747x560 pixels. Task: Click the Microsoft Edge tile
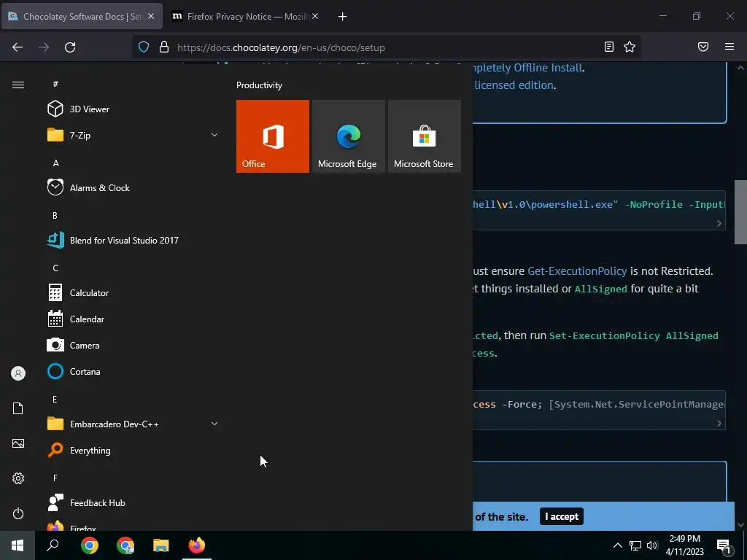(x=348, y=136)
